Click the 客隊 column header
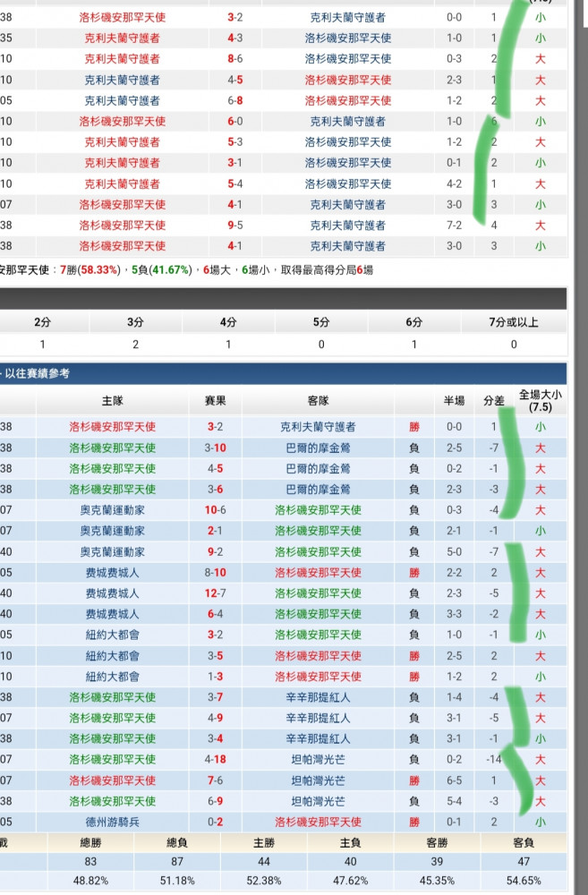This screenshot has width=588, height=895. (x=318, y=401)
